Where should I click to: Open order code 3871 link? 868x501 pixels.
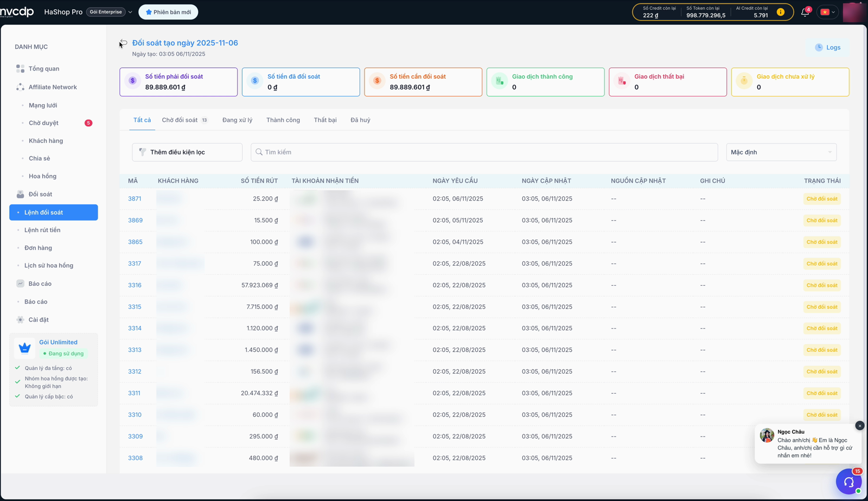[135, 199]
